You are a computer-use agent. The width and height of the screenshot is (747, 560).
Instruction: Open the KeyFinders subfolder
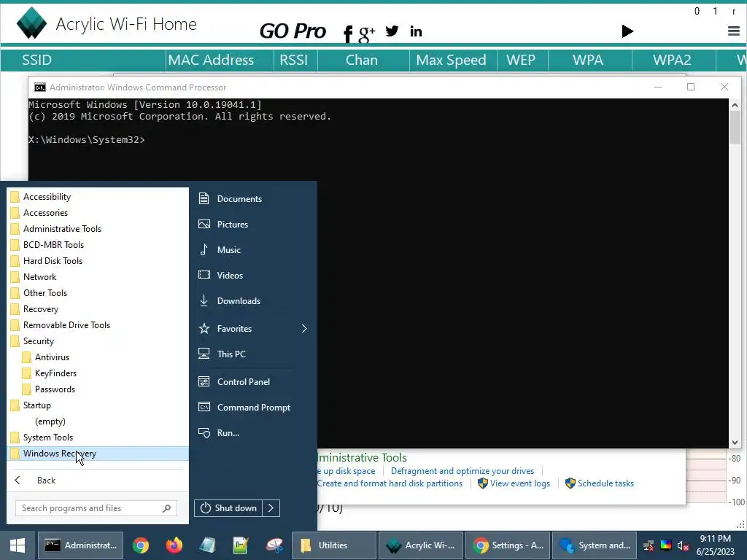tap(98, 373)
